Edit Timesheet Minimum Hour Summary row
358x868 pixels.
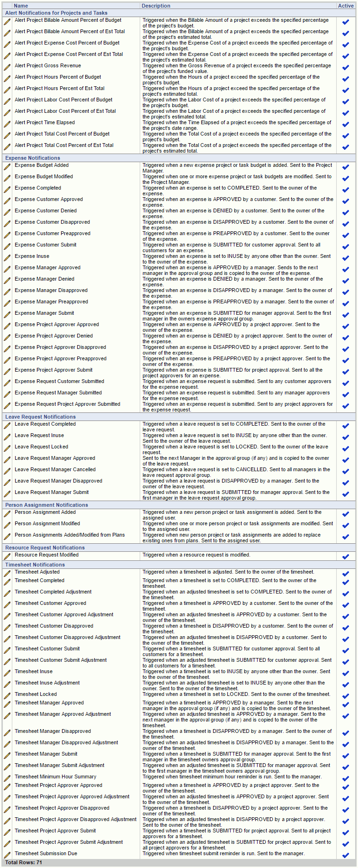7,778
